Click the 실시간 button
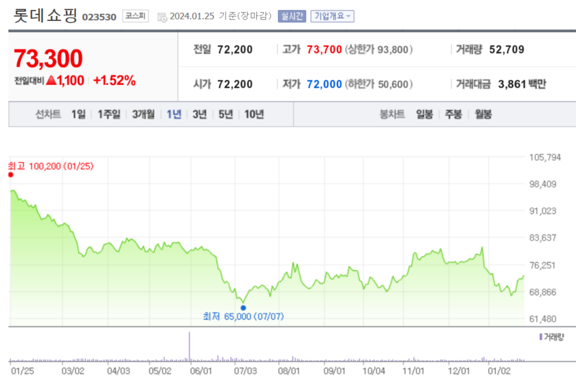The width and height of the screenshot is (576, 392). 292,16
